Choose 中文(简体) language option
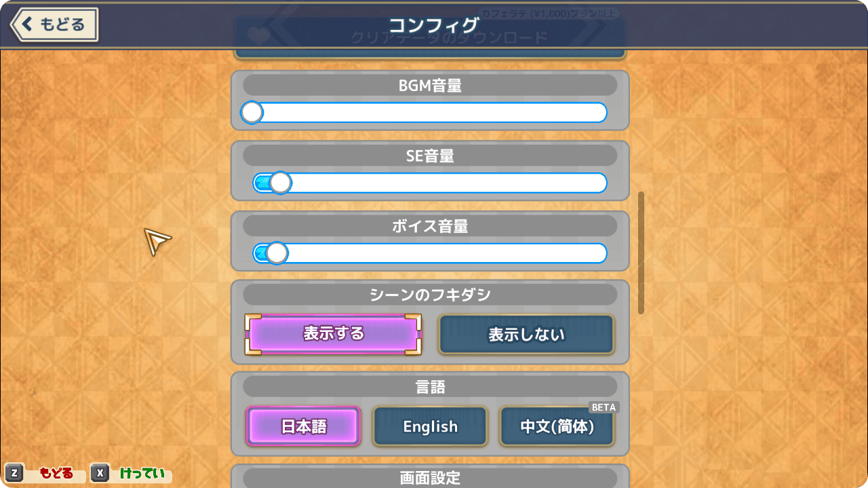Image resolution: width=868 pixels, height=488 pixels. [557, 426]
